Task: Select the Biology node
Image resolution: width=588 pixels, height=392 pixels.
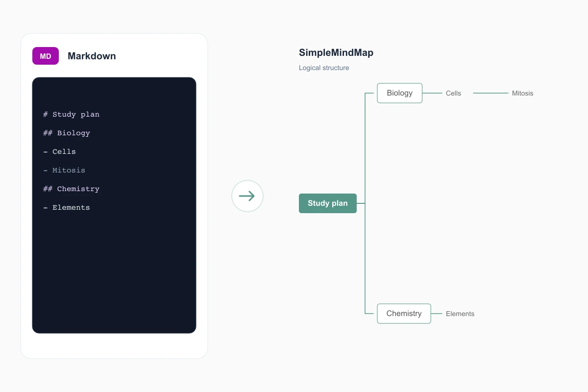Action: (x=399, y=93)
